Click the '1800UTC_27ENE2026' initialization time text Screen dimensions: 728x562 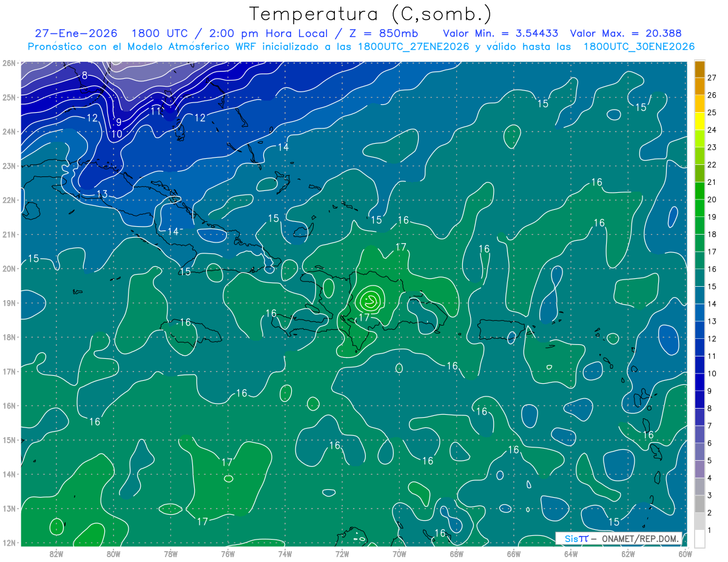click(x=414, y=47)
